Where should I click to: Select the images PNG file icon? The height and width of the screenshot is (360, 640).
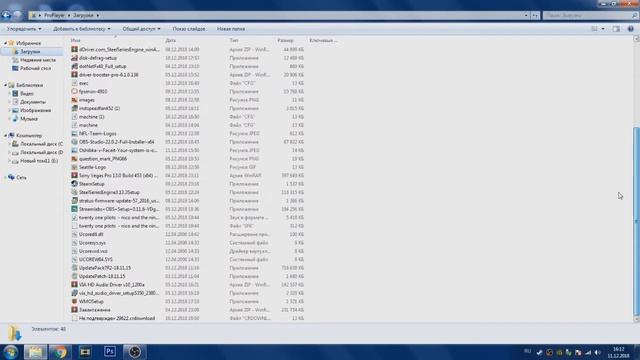tap(74, 100)
